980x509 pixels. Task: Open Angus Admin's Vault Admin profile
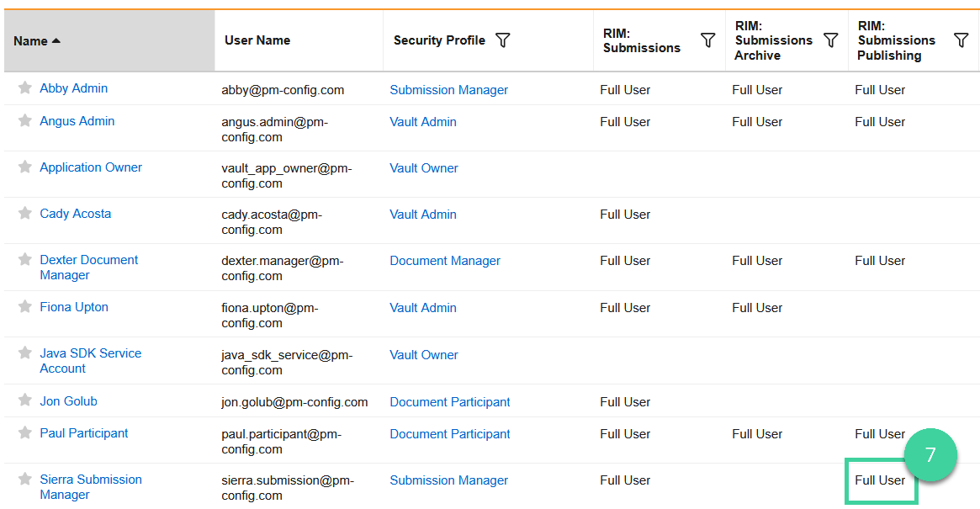tap(423, 122)
